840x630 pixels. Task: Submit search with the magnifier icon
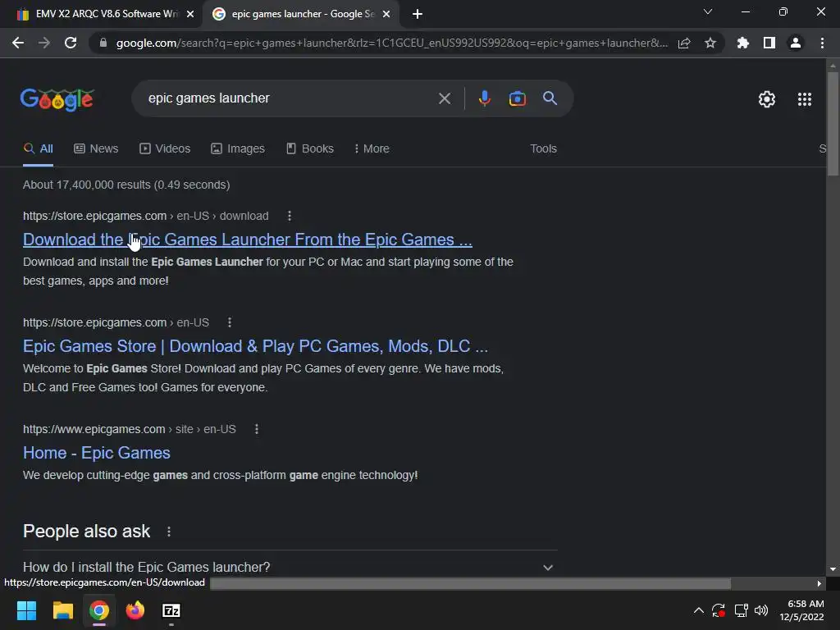[x=550, y=98]
